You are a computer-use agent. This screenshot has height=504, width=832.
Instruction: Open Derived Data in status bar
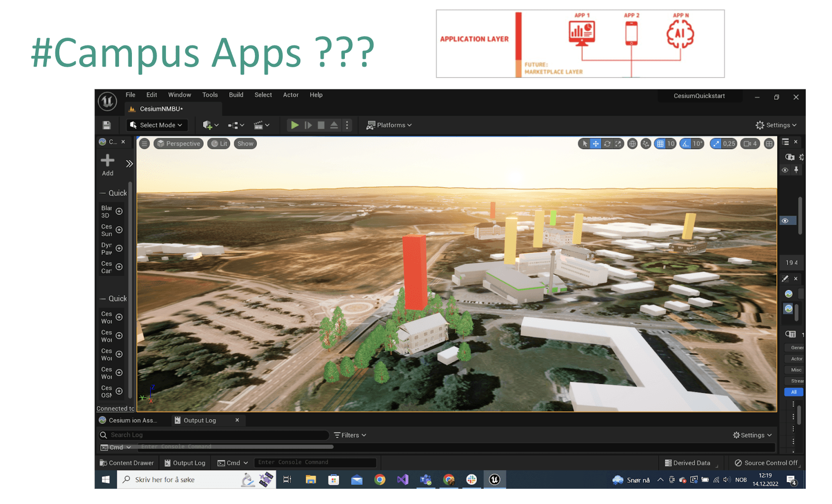point(687,463)
